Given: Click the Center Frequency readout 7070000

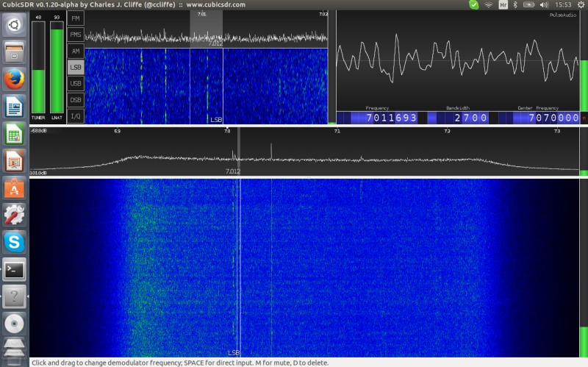Looking at the screenshot, I should point(539,118).
